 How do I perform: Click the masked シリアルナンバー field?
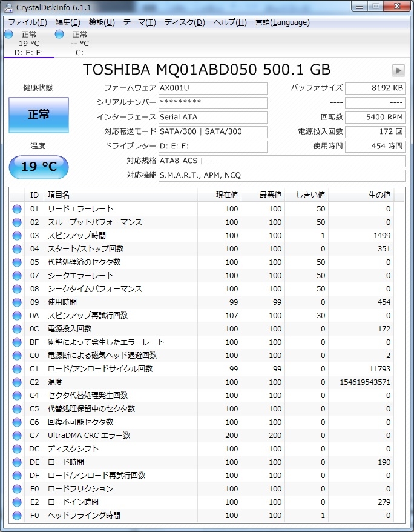coord(213,103)
